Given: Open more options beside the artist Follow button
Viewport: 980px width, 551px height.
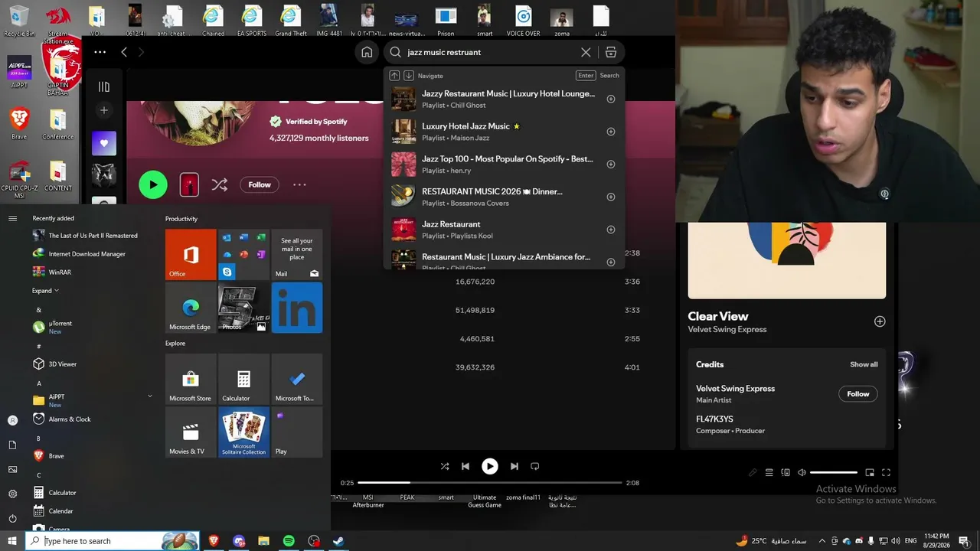Looking at the screenshot, I should pos(299,184).
